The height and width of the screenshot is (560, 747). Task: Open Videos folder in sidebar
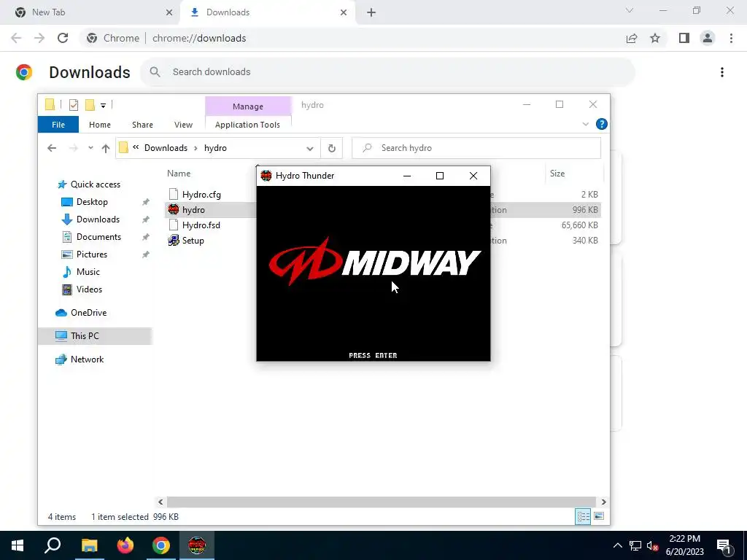89,289
